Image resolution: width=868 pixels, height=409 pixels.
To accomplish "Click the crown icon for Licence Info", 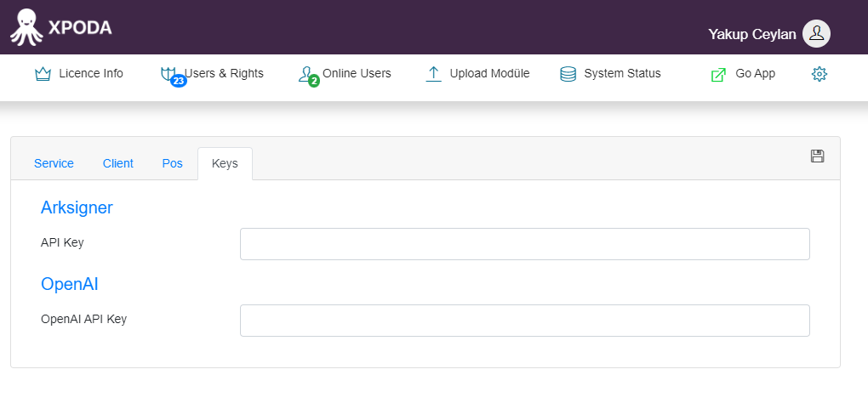I will pos(43,74).
